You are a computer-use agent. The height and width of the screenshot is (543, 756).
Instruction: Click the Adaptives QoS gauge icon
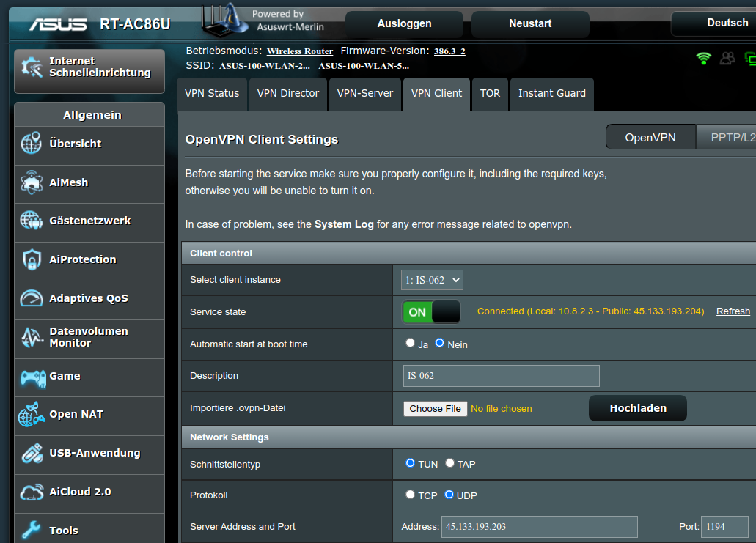pyautogui.click(x=32, y=298)
